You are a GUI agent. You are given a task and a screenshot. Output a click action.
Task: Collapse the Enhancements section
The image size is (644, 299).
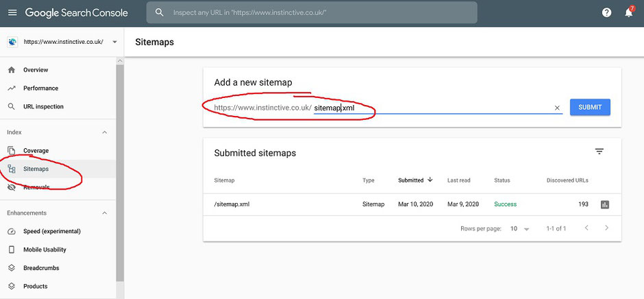point(104,213)
